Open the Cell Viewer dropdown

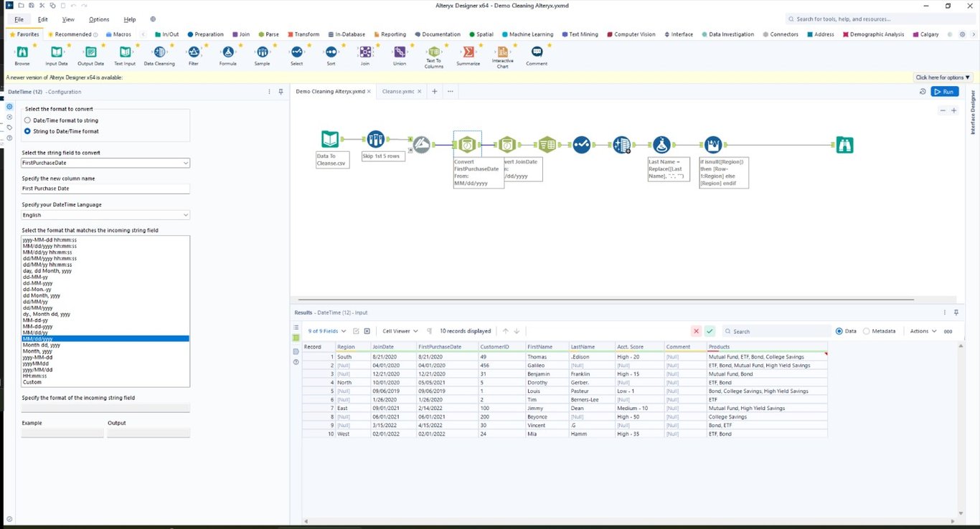coord(399,330)
